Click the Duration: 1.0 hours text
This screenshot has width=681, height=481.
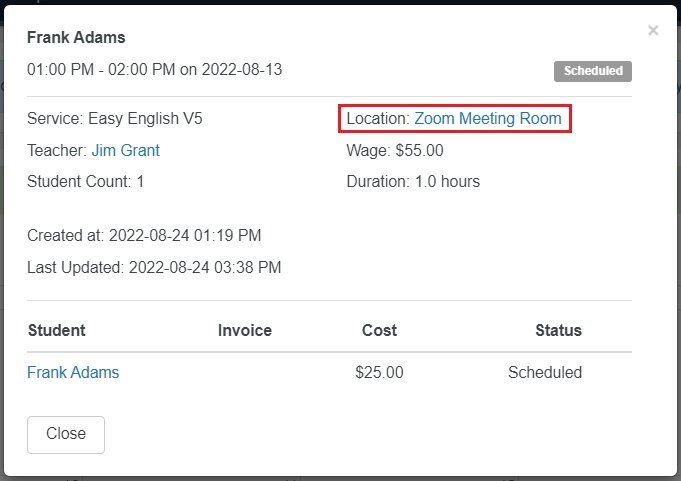click(x=413, y=181)
